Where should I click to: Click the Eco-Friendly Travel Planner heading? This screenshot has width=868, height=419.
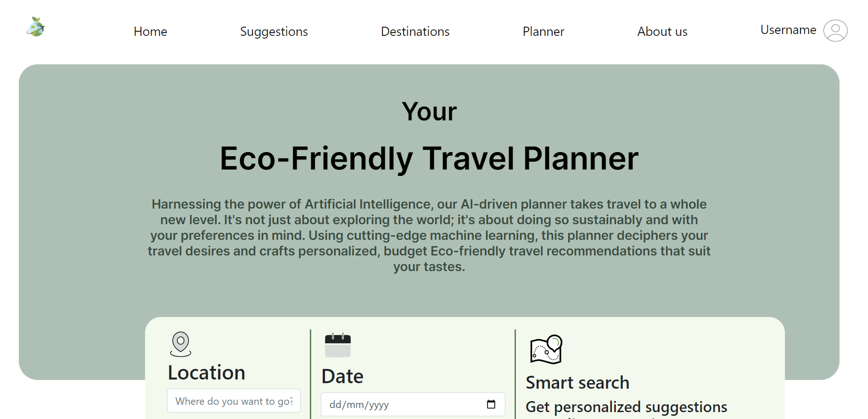coord(429,159)
